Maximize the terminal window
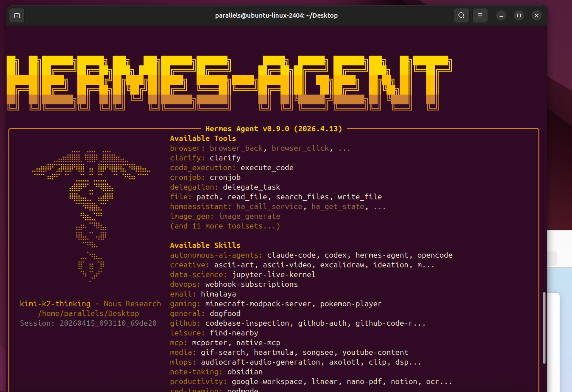 point(519,15)
